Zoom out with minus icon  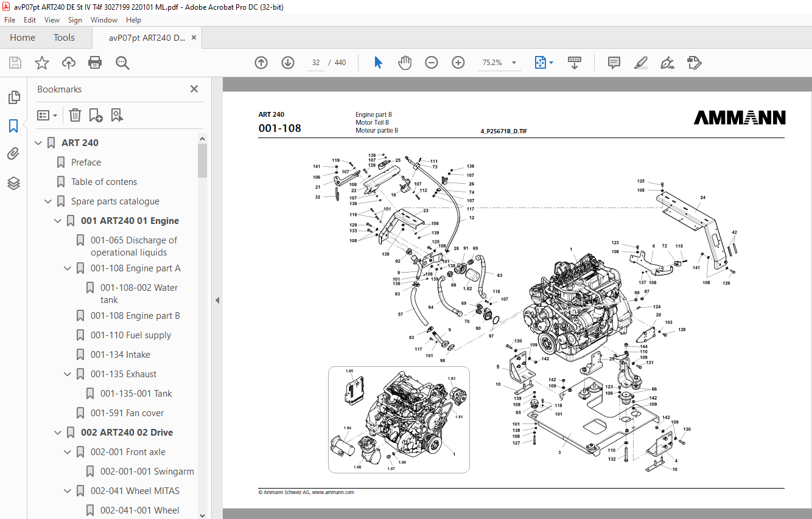click(432, 63)
